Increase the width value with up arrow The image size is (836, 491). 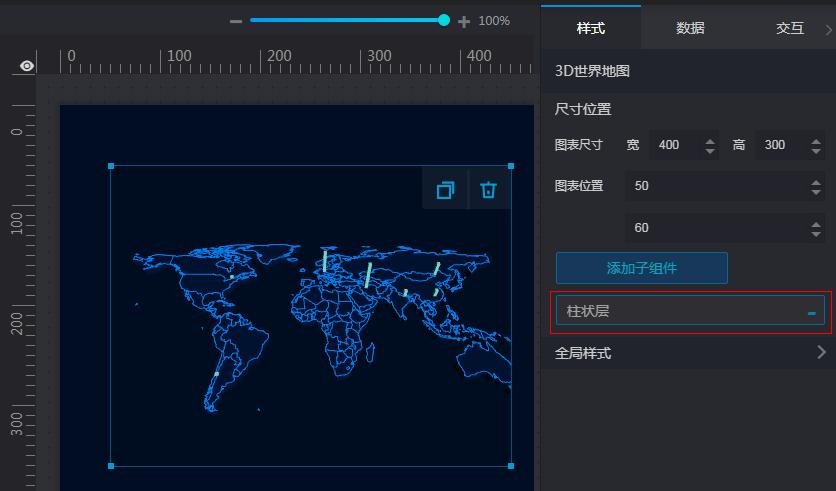tap(710, 141)
